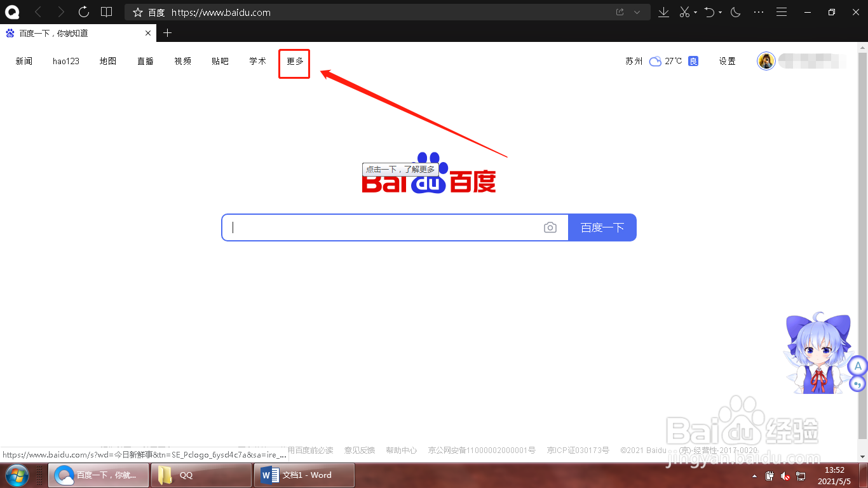Click the undo closed-tab icon

coord(710,12)
